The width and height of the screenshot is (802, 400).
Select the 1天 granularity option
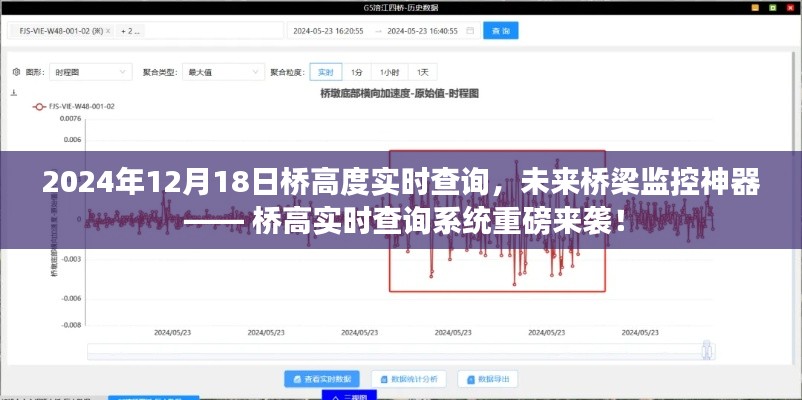pyautogui.click(x=423, y=72)
